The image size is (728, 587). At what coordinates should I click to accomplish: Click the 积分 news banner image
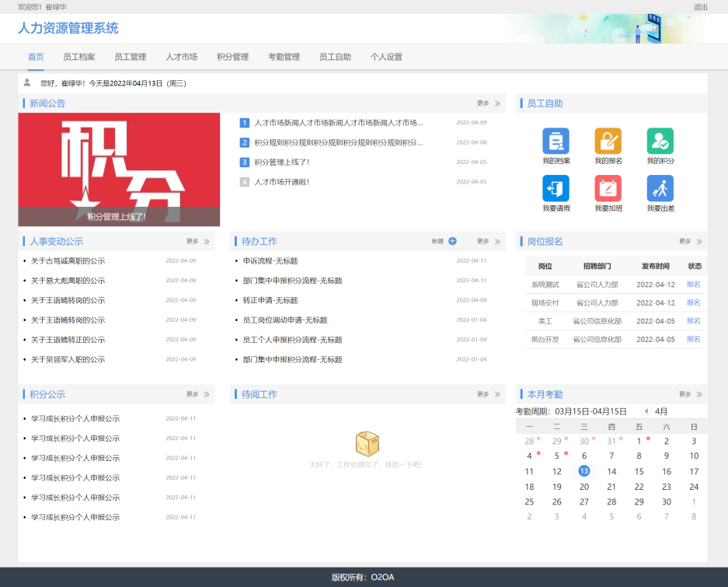[x=119, y=169]
